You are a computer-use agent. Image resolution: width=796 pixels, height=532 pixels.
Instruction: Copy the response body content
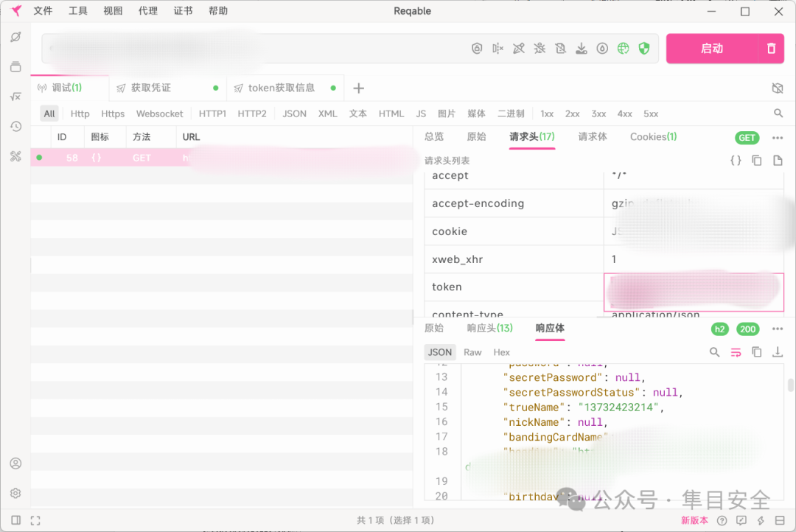756,352
